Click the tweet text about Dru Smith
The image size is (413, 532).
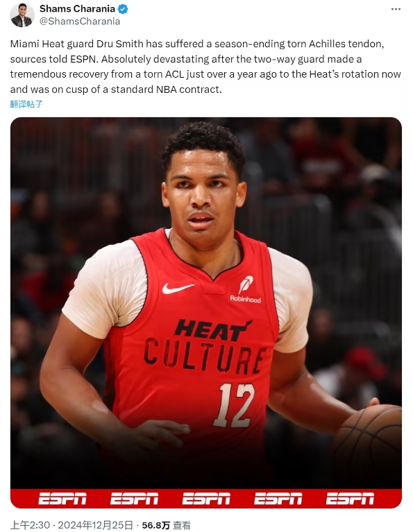[x=205, y=67]
